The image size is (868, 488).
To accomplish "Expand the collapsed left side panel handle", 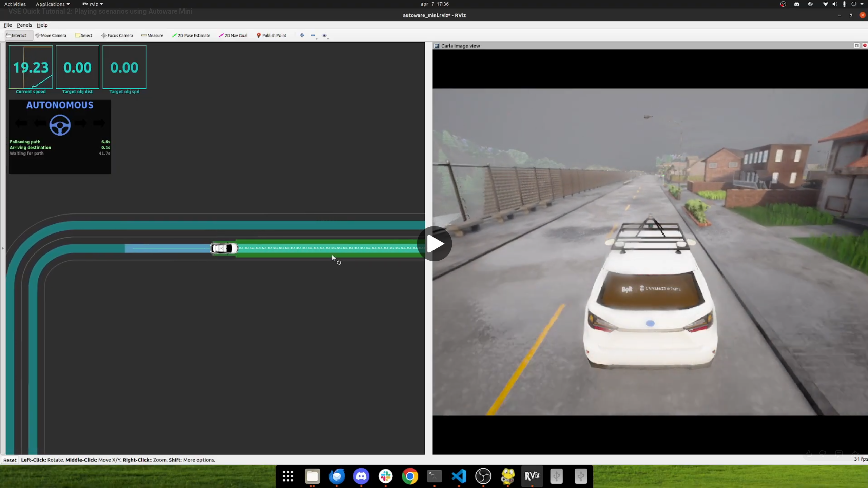I will (x=3, y=248).
